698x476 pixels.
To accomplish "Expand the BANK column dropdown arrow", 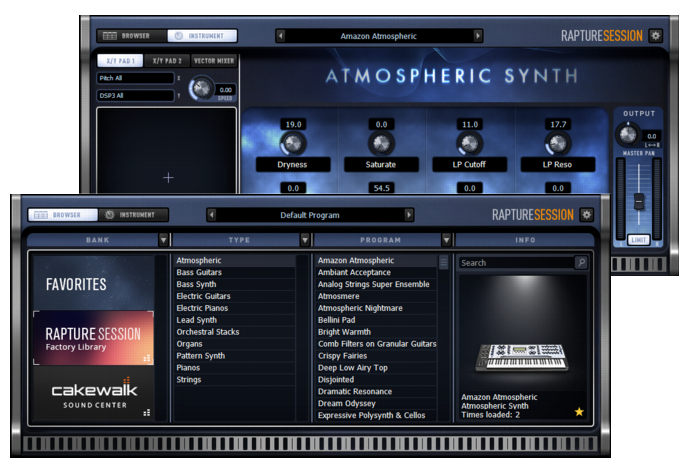I will click(163, 240).
